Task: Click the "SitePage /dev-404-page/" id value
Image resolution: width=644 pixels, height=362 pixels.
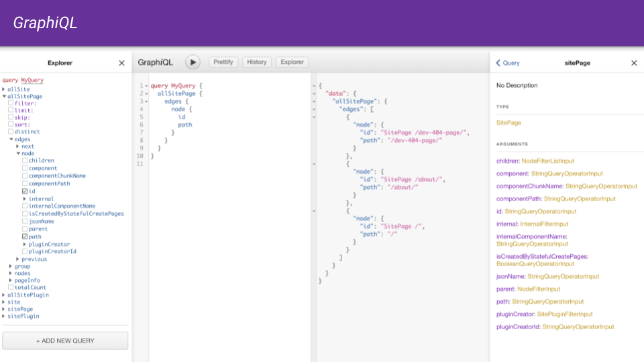Action: (x=423, y=133)
